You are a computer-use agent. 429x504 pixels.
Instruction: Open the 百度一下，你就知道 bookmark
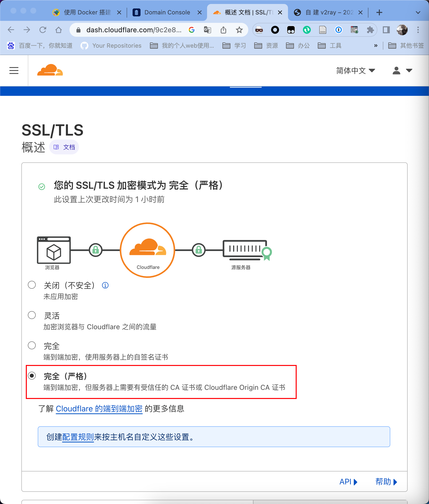point(40,45)
